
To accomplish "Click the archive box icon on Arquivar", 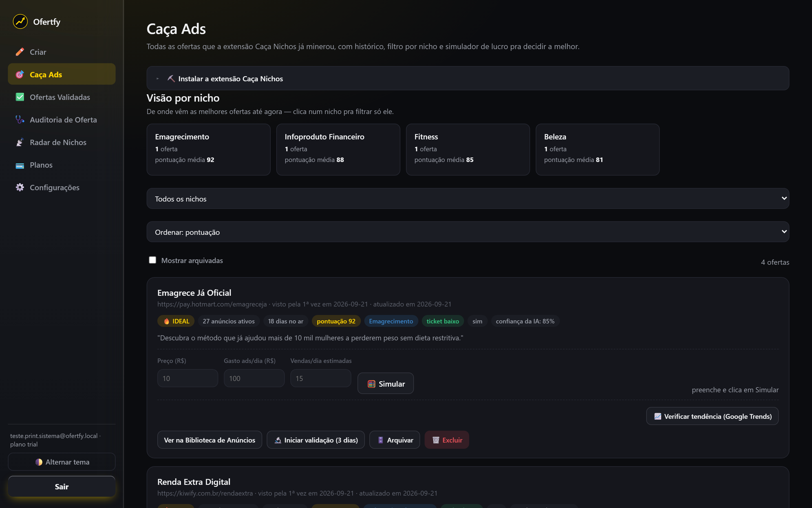I will point(381,440).
